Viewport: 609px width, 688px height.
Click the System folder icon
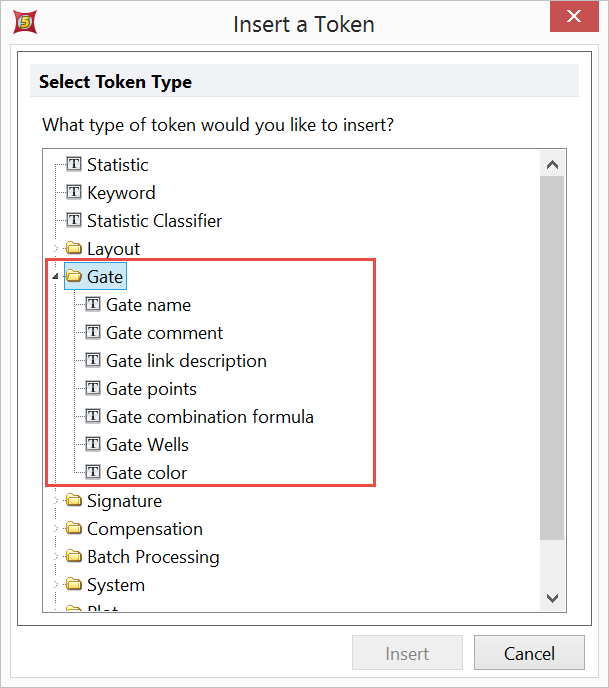(x=74, y=584)
